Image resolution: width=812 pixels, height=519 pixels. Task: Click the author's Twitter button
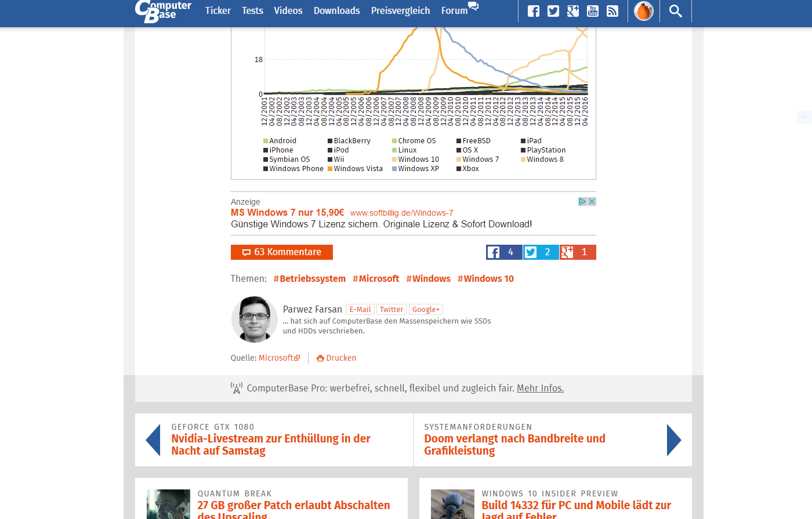point(391,310)
